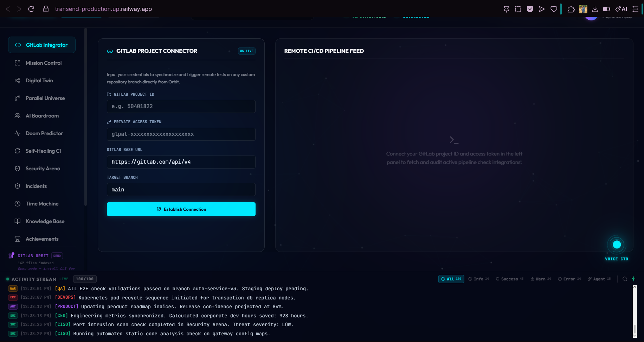644x342 pixels.
Task: Search the activity stream with the magnifier
Action: tap(625, 279)
